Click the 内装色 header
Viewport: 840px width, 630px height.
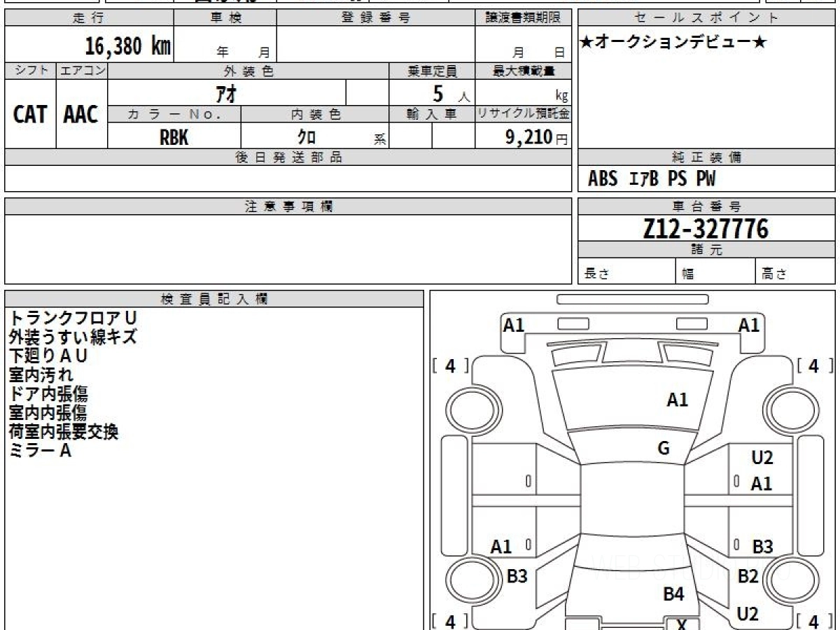pos(315,114)
